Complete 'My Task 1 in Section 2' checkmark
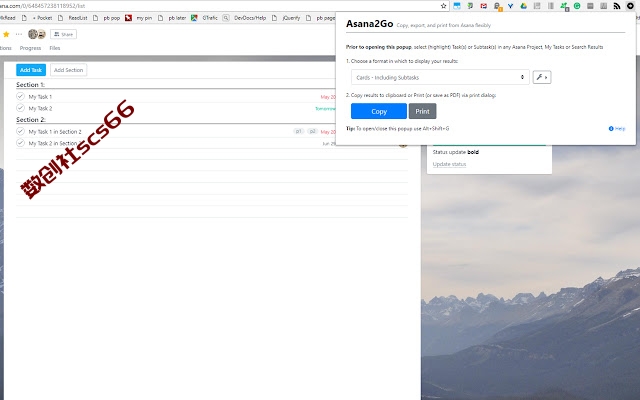 click(x=20, y=131)
